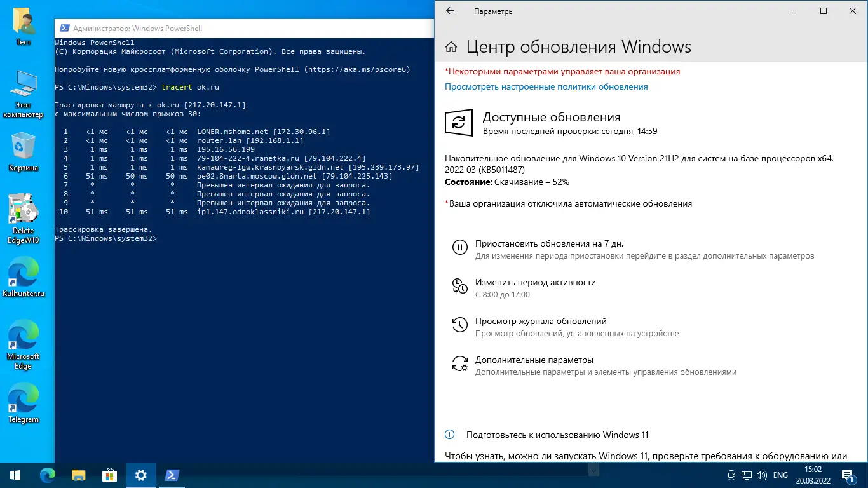The width and height of the screenshot is (868, 488).
Task: Click the PowerShell prompt after tracert output
Action: tap(105, 238)
